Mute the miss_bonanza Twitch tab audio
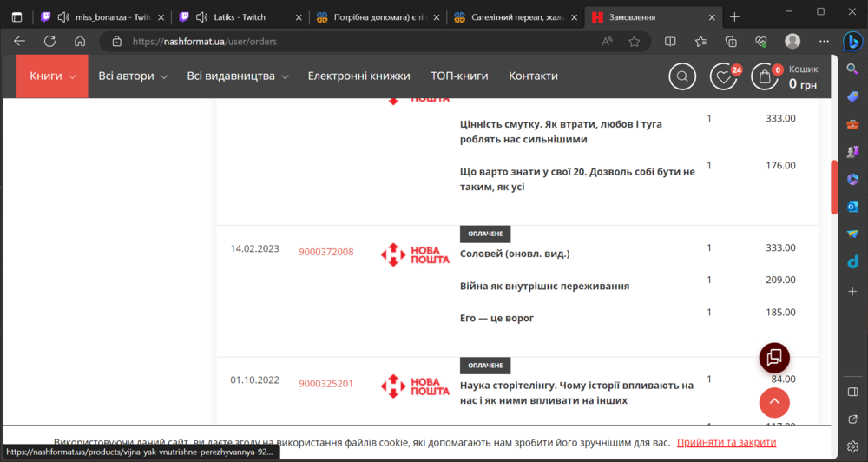868x462 pixels. coord(63,17)
